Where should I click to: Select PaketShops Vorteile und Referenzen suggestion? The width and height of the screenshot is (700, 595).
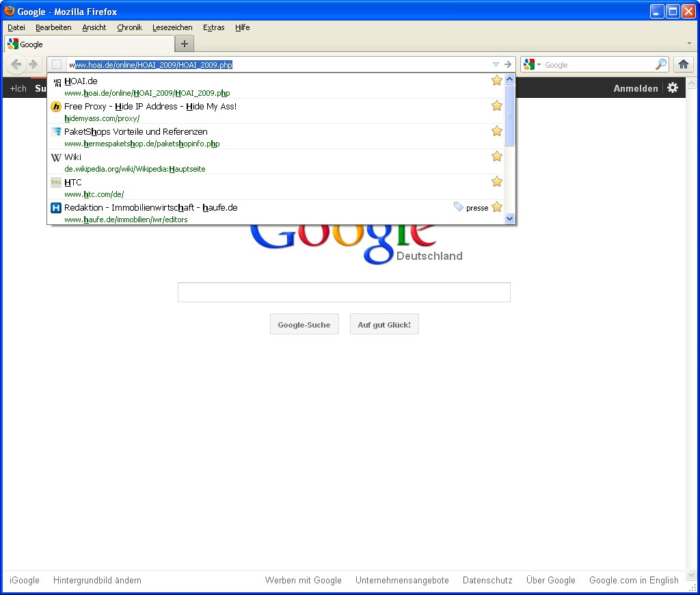[136, 131]
